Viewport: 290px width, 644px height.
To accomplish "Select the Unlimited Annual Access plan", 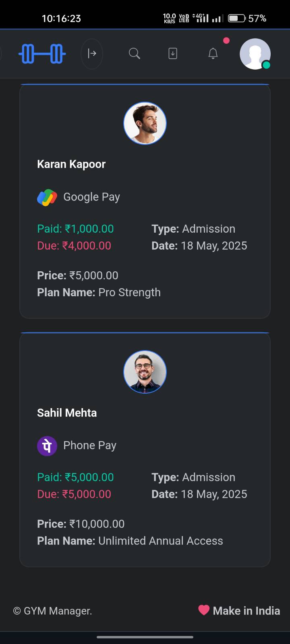I will [x=160, y=541].
